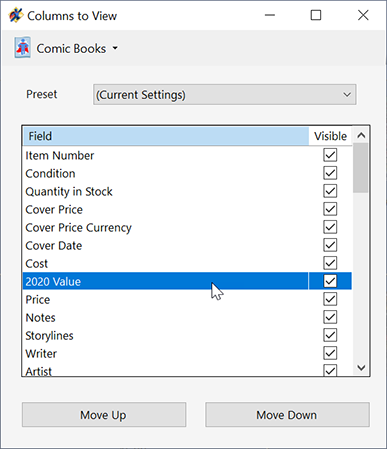387x449 pixels.
Task: Minimize the Columns to View window
Action: (270, 15)
